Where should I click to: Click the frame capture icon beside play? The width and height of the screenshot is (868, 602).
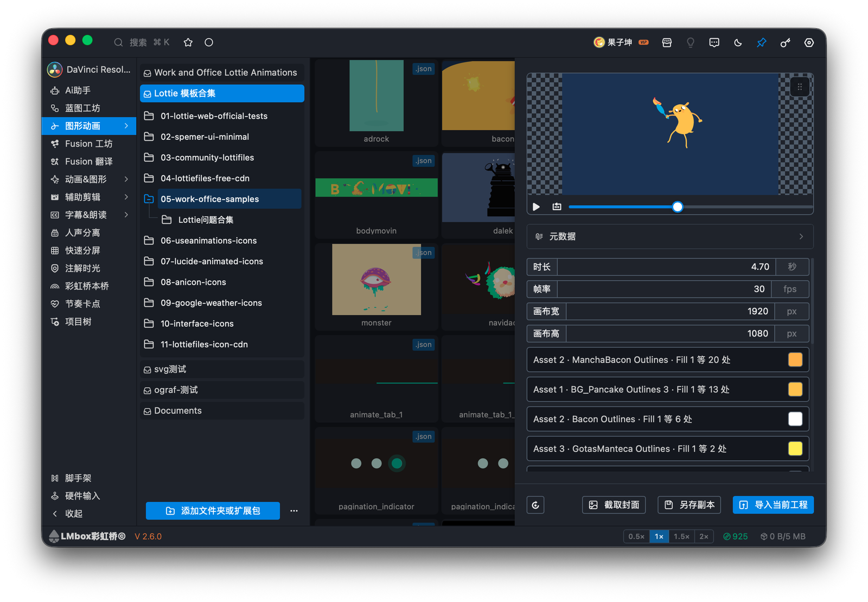(557, 207)
